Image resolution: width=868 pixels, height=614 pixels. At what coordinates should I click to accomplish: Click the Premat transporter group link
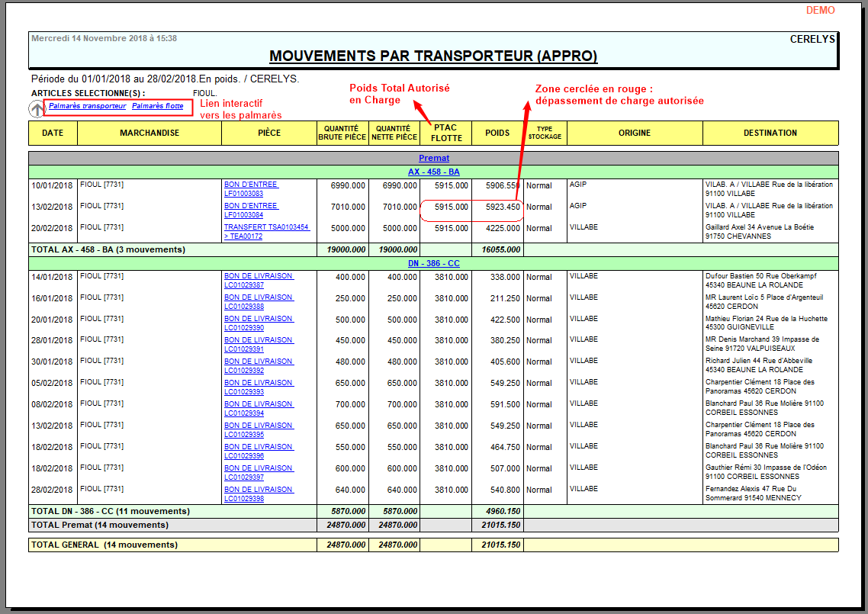433,158
